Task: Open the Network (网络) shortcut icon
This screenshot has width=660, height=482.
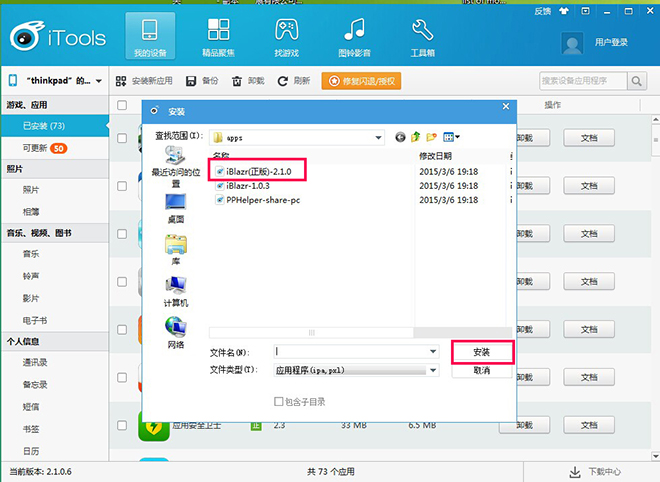Action: (176, 327)
